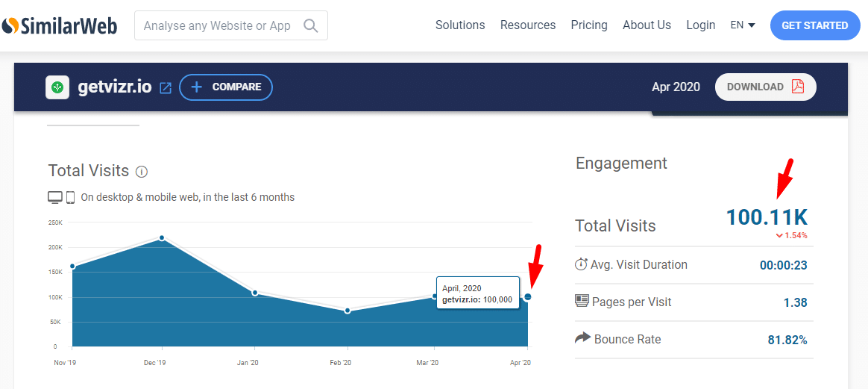
Task: Open getvizr.io via external link icon
Action: 166,87
